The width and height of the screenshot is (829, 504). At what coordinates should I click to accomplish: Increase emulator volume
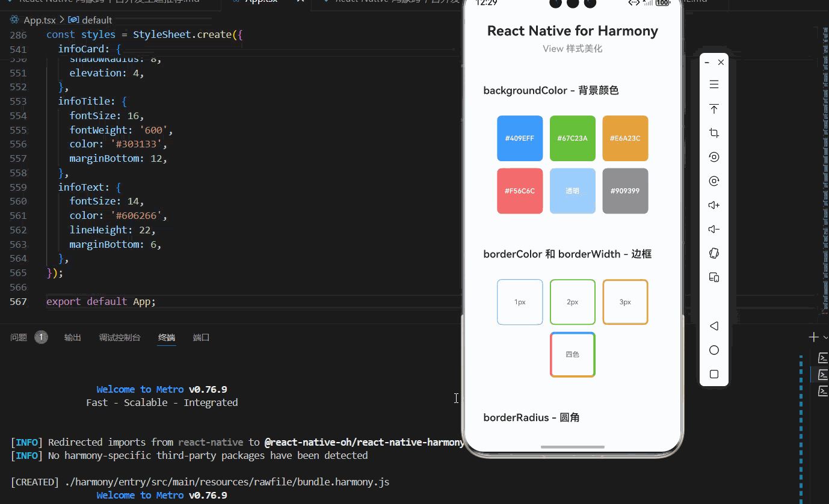point(714,205)
